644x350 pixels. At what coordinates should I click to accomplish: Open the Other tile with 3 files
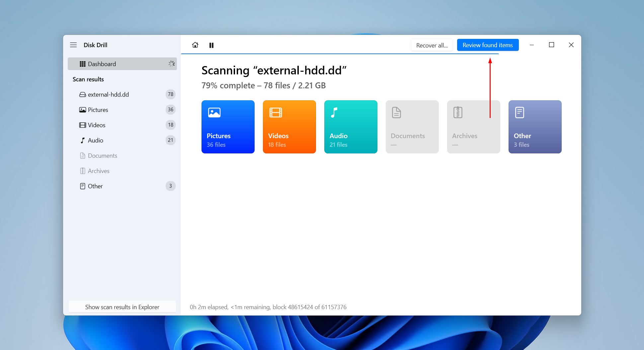tap(535, 127)
